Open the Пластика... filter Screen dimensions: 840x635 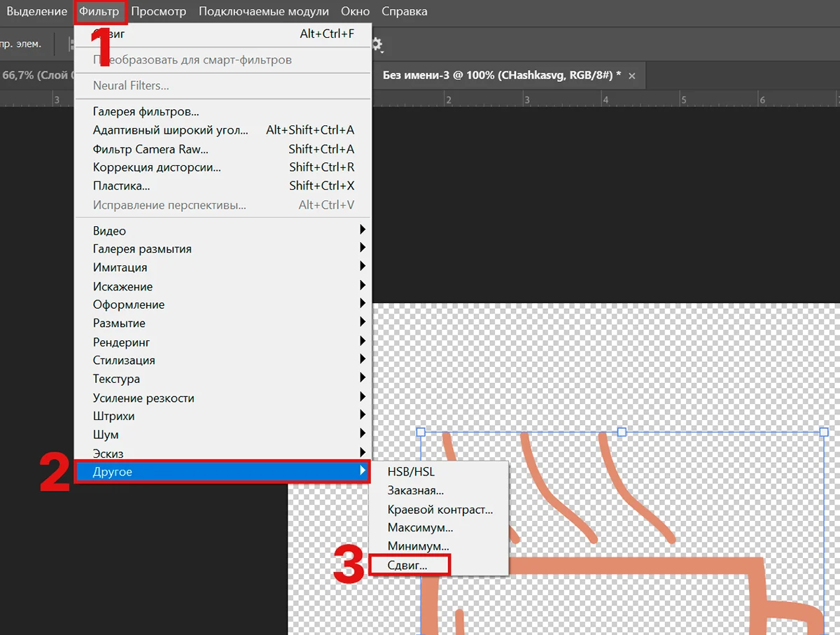223,186
